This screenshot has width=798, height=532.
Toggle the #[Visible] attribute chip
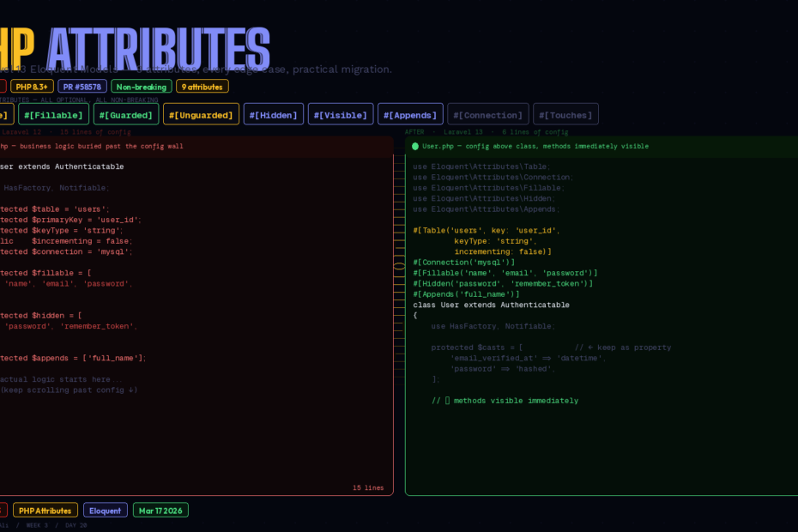pyautogui.click(x=341, y=115)
